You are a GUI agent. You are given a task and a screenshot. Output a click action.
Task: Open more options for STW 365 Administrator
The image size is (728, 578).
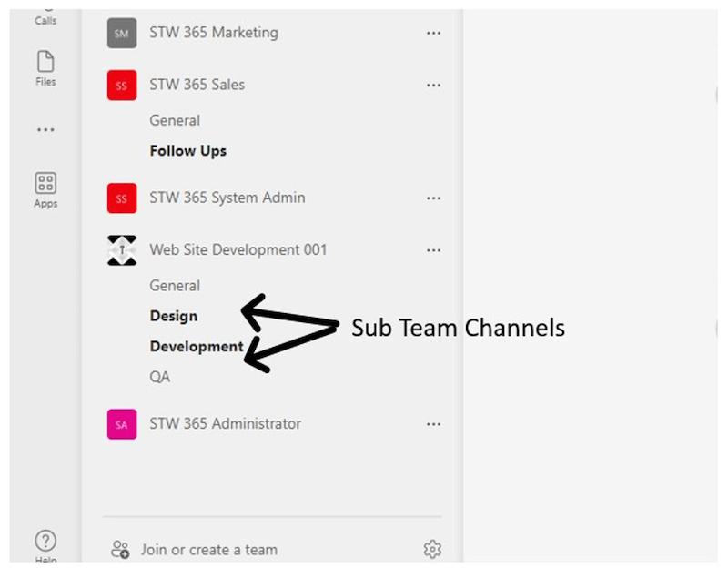pyautogui.click(x=434, y=423)
